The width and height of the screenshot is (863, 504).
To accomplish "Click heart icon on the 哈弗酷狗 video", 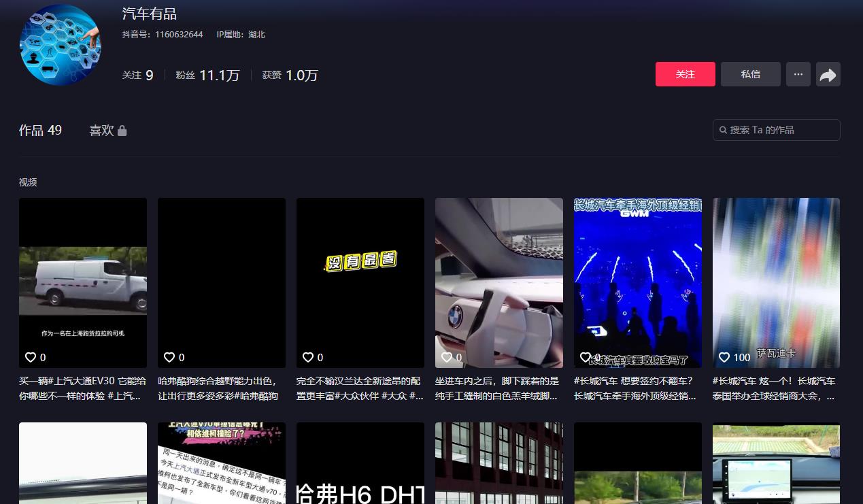I will (x=169, y=357).
